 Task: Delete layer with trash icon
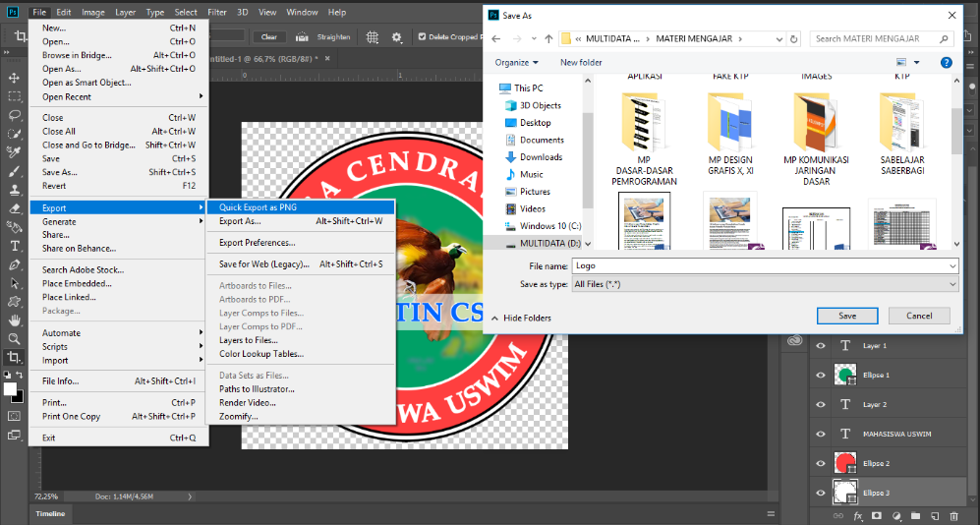953,516
